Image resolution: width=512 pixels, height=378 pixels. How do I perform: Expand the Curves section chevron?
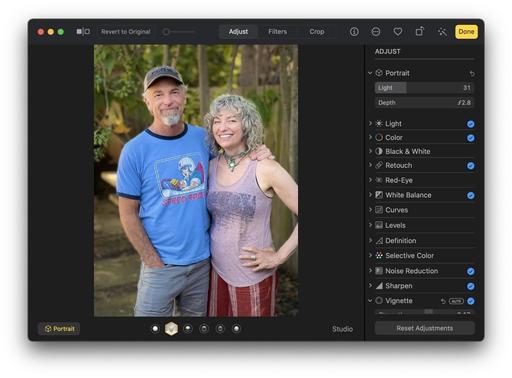coord(370,210)
